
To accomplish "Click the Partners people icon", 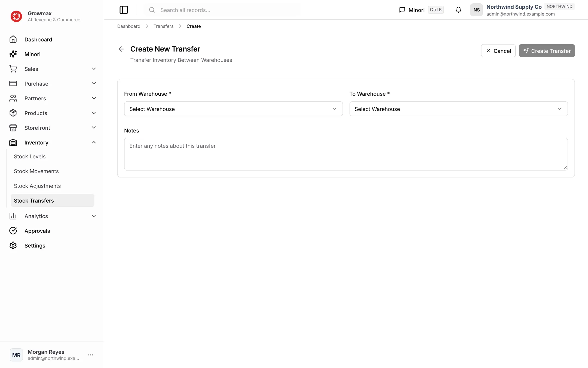I will coord(13,98).
